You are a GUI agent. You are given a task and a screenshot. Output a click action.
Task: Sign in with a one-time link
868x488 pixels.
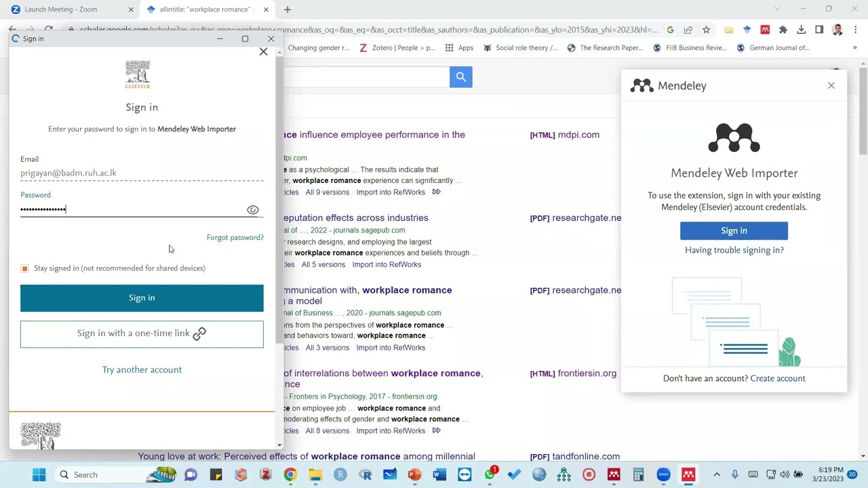point(142,333)
